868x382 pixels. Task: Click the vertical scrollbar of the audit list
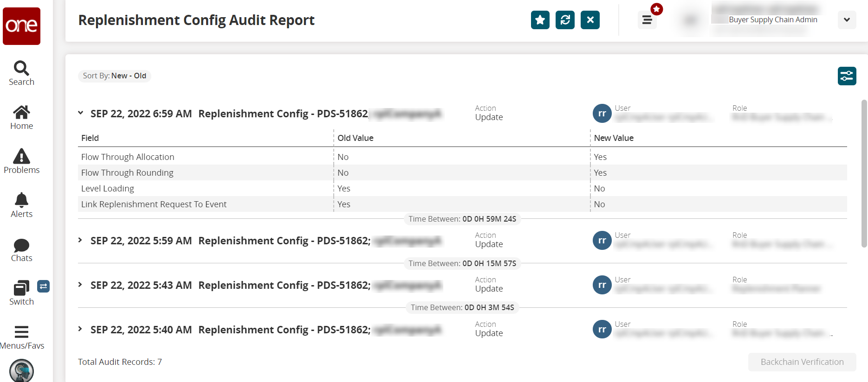[x=864, y=174]
